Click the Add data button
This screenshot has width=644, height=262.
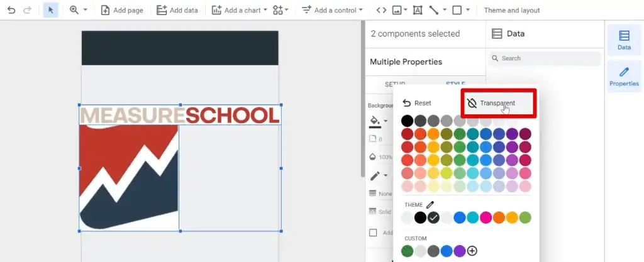177,10
